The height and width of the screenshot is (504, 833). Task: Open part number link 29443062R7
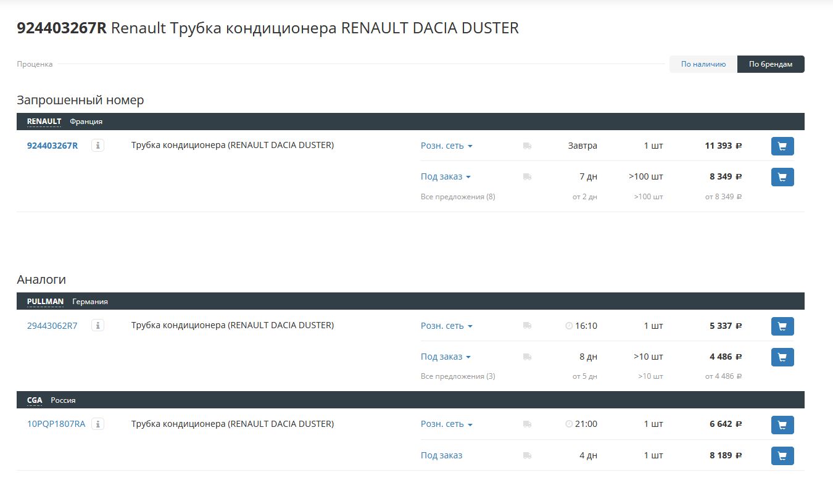click(x=52, y=326)
